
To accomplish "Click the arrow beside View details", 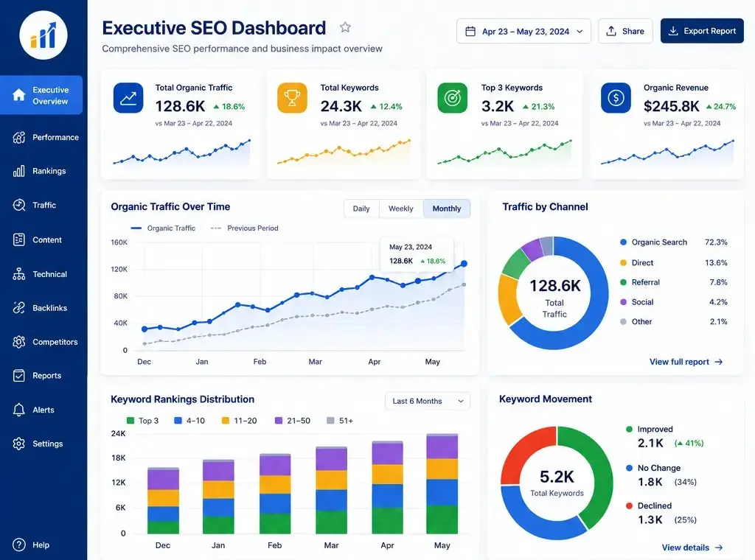I will [718, 547].
